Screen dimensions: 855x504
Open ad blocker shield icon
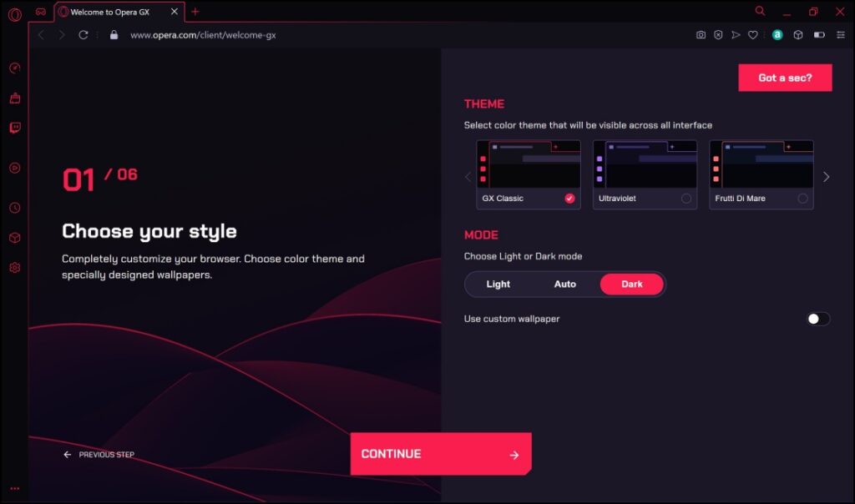(718, 35)
